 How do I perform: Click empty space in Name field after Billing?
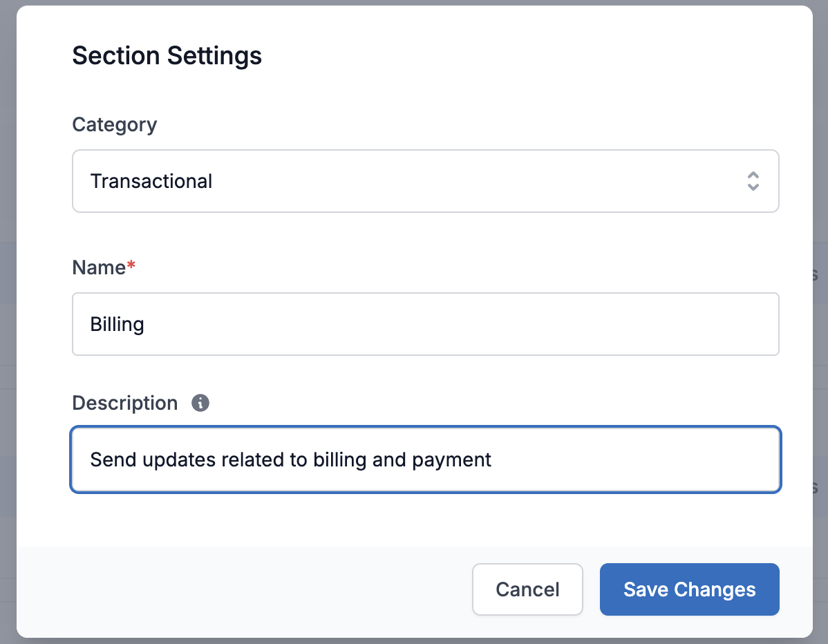[x=449, y=324]
